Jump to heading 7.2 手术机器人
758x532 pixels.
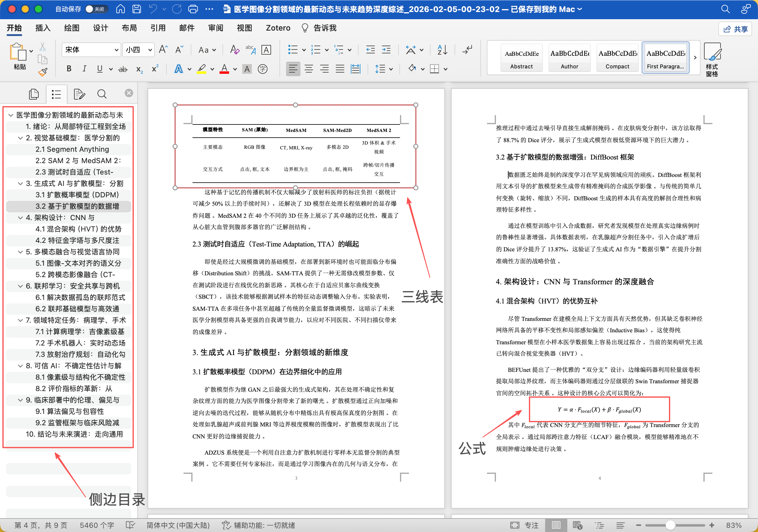[x=80, y=343]
